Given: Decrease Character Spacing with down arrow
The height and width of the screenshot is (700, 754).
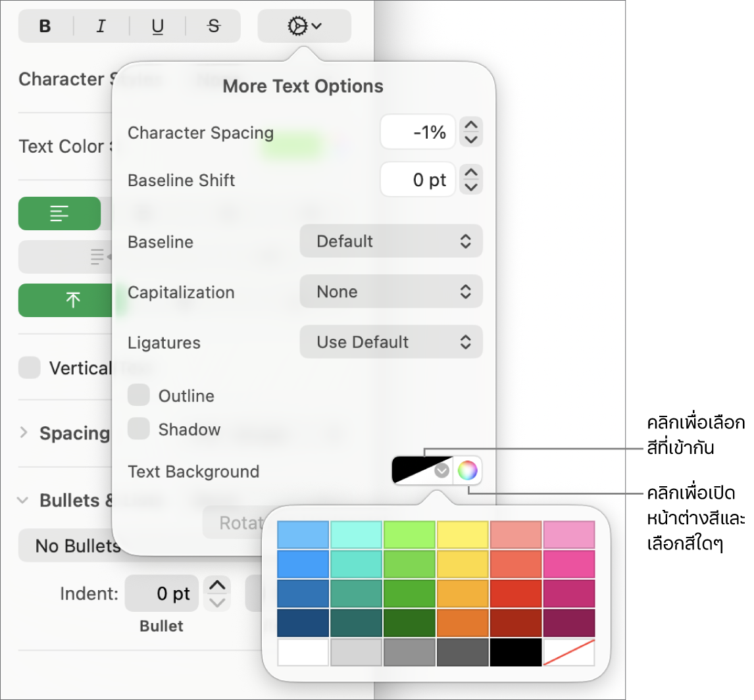Looking at the screenshot, I should pos(471,139).
